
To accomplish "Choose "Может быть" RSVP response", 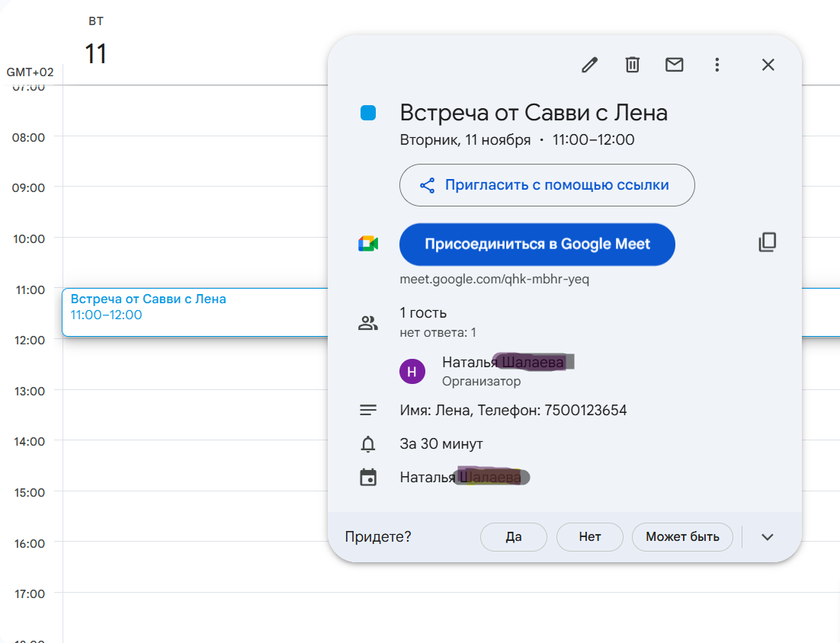I will (682, 537).
